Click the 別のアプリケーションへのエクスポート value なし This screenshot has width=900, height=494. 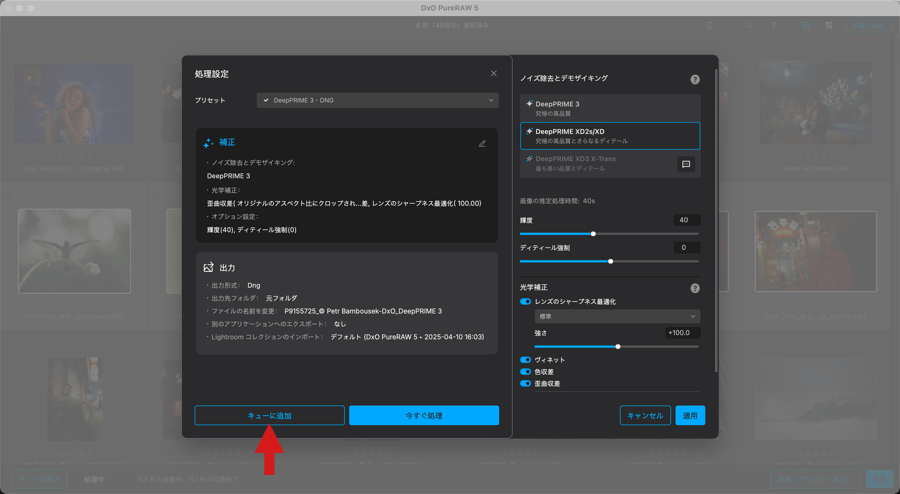pos(340,324)
